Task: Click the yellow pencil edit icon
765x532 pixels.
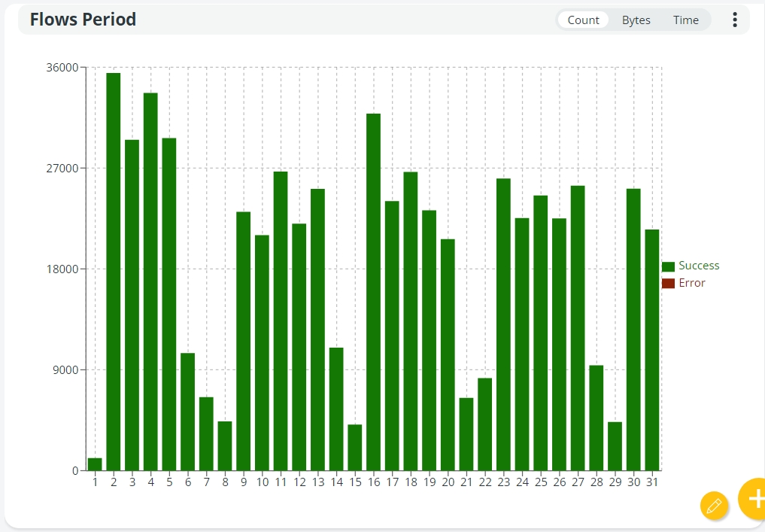Action: click(x=714, y=505)
